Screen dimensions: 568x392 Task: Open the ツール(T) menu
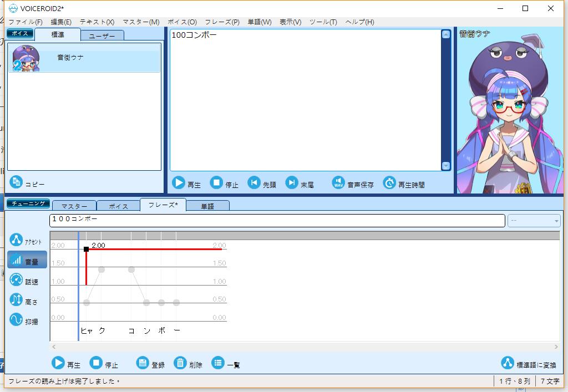323,22
